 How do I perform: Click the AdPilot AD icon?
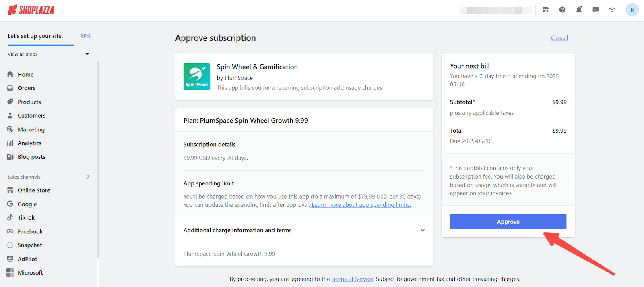click(10, 259)
